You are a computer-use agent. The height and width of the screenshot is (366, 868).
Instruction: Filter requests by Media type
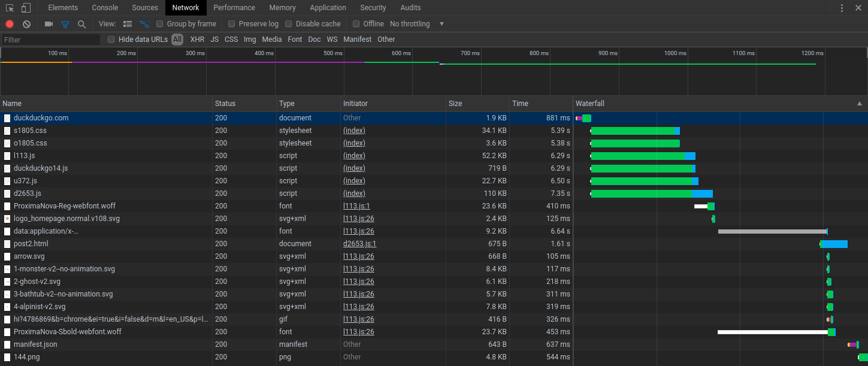[x=272, y=40]
